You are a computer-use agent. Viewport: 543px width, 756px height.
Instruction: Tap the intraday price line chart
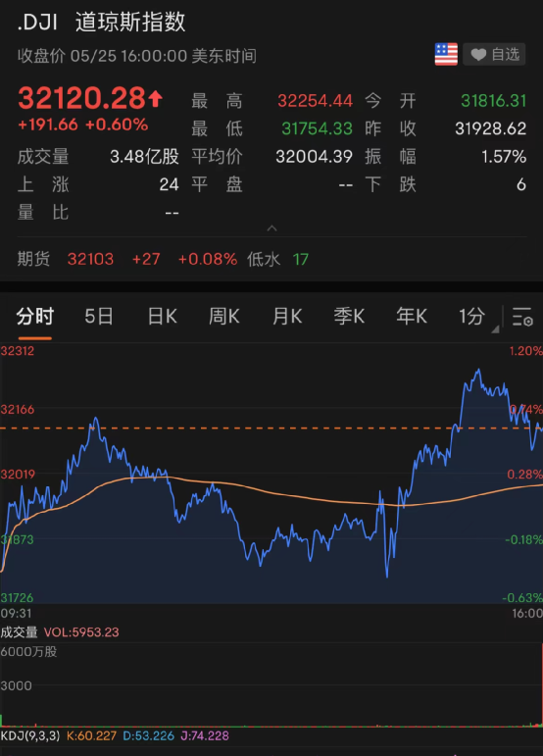click(271, 473)
